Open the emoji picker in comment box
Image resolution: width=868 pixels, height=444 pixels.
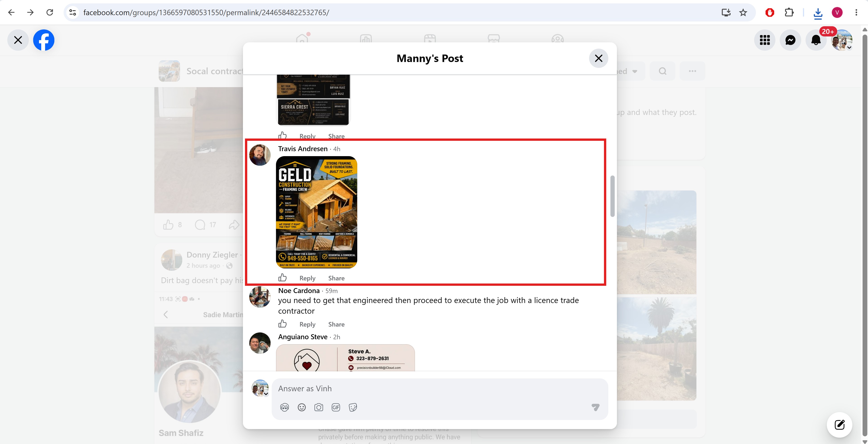(302, 408)
